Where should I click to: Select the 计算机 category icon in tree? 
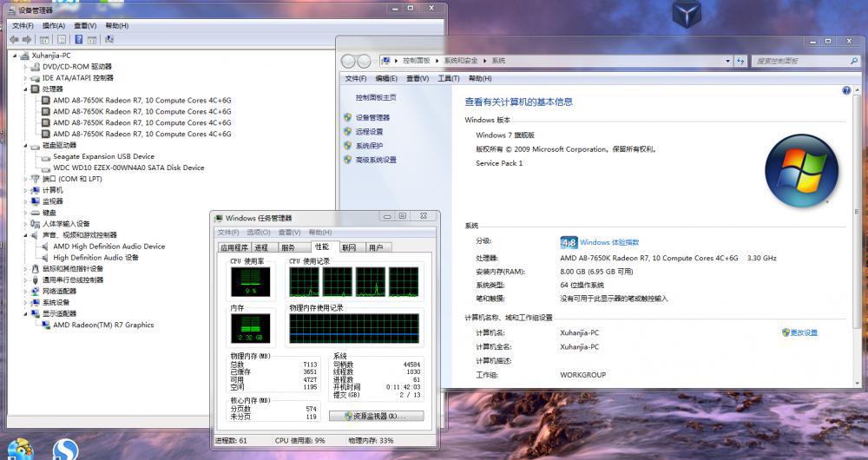36,190
